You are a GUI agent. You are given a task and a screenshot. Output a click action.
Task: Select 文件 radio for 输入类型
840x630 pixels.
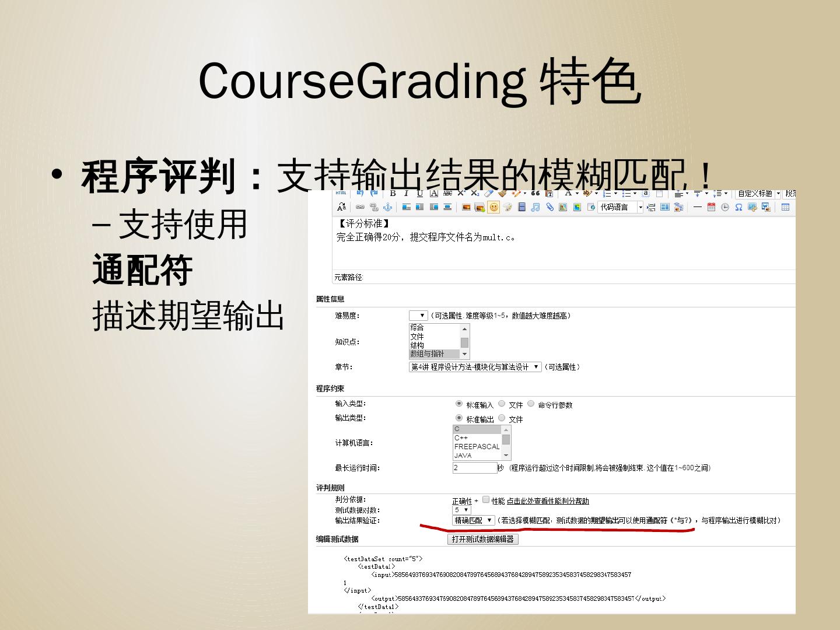pyautogui.click(x=502, y=404)
